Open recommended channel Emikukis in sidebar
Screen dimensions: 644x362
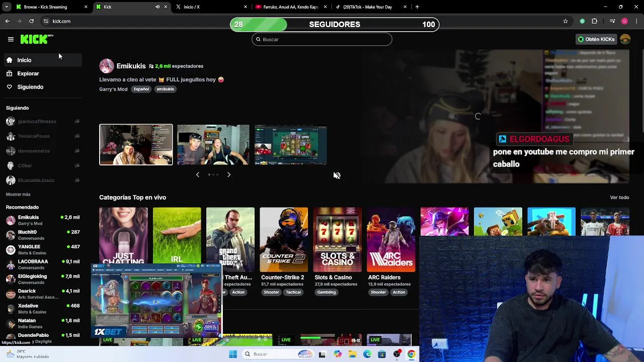point(43,220)
